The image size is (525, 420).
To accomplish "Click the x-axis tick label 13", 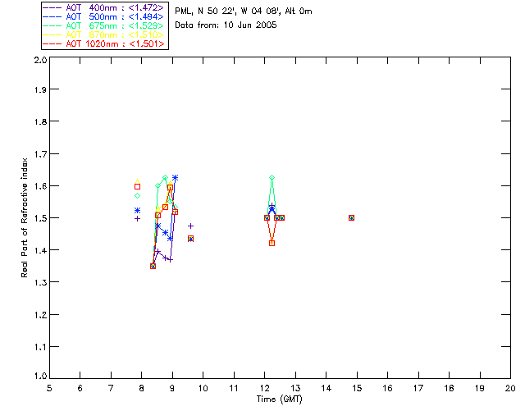I will tap(295, 388).
